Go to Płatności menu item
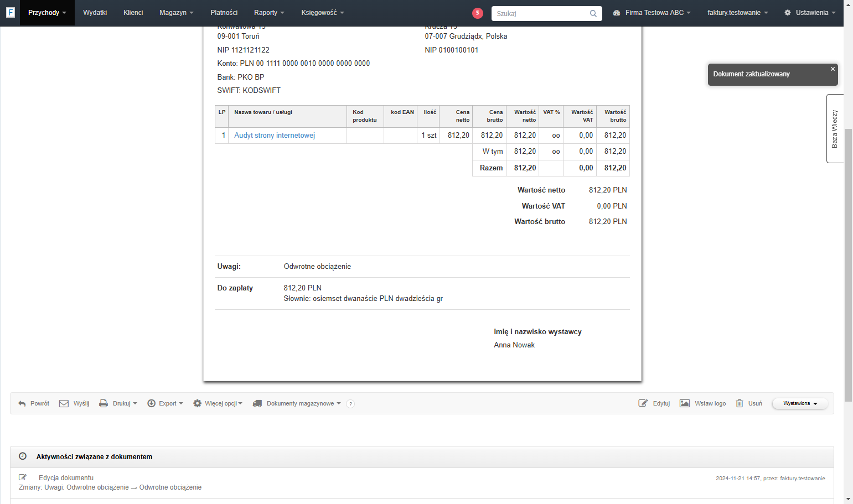This screenshot has width=853, height=504. point(224,13)
